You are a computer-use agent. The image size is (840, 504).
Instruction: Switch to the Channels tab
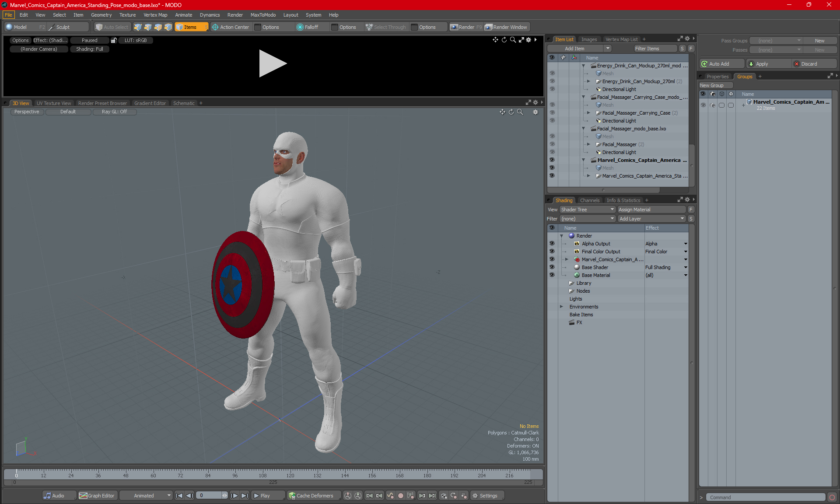[590, 200]
